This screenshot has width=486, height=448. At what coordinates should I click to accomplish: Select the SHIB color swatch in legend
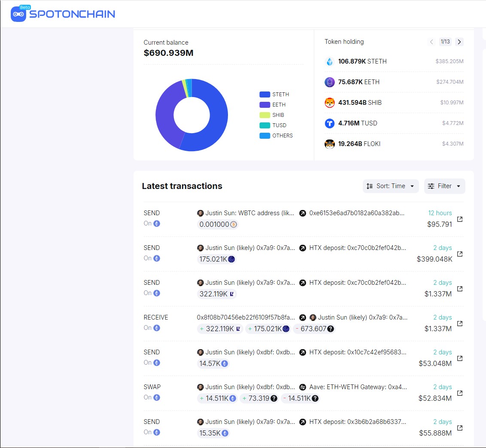tap(264, 115)
